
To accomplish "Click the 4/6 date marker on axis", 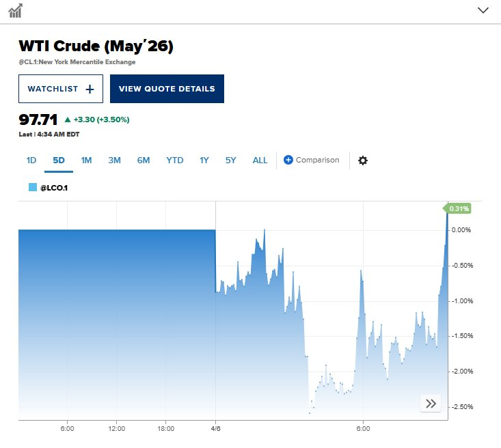I will [215, 429].
